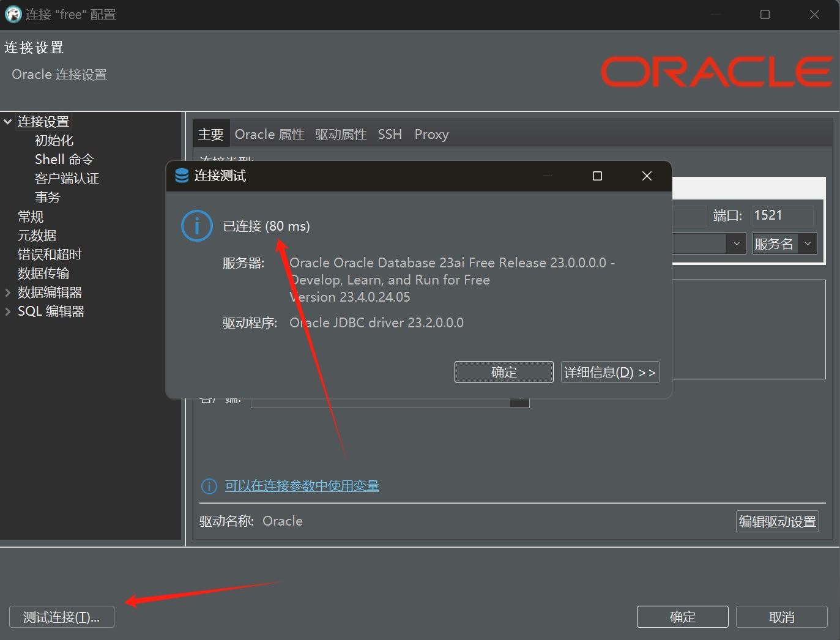Click the info icon beside the variables hint
The width and height of the screenshot is (840, 640).
pyautogui.click(x=209, y=486)
